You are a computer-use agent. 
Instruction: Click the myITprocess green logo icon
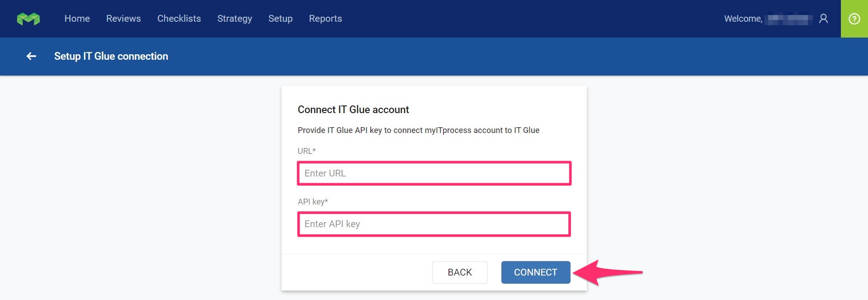[28, 19]
